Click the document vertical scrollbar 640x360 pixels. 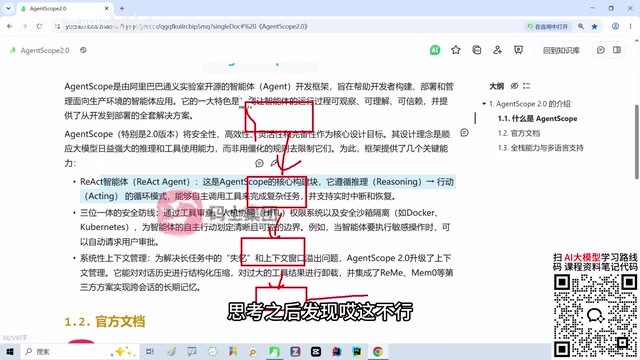click(x=637, y=141)
